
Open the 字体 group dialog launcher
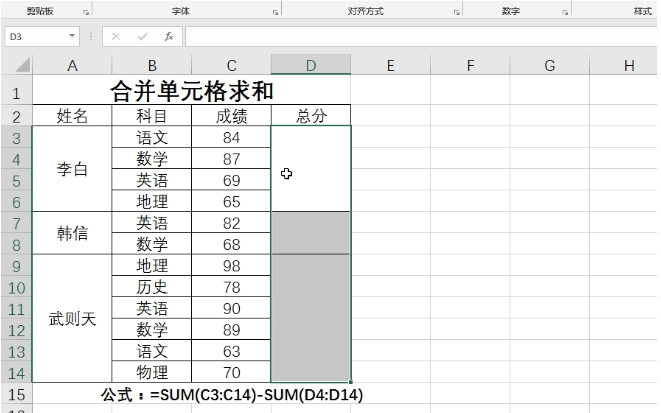275,12
